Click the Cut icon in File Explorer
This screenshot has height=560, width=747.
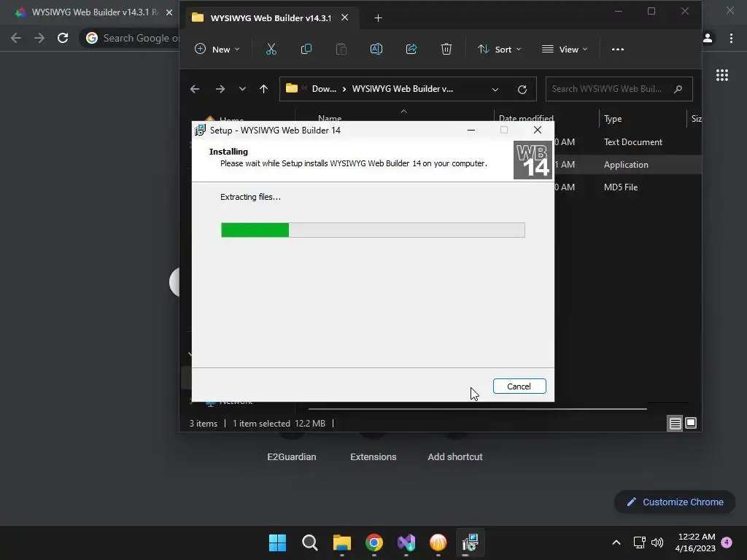tap(271, 49)
